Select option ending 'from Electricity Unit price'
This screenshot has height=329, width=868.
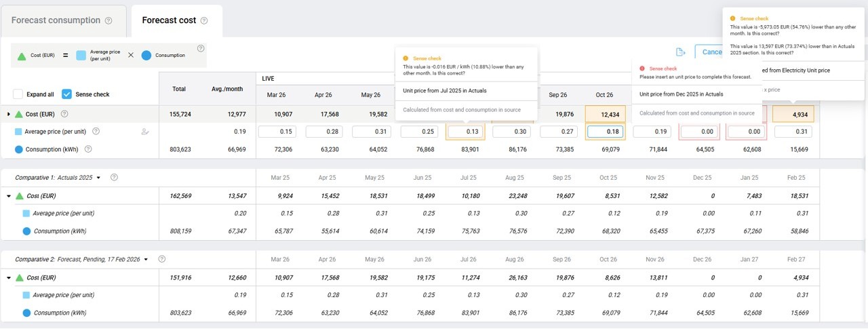[x=796, y=70]
